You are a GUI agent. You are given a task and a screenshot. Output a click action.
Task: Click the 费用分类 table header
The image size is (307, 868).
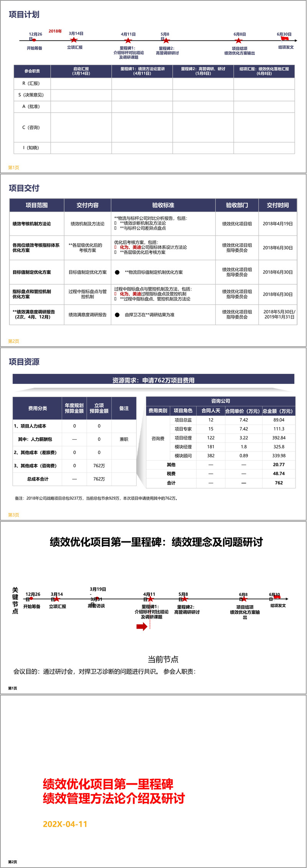coord(38,408)
